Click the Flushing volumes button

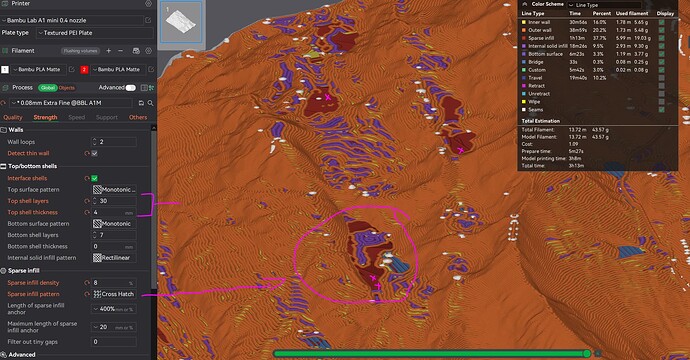80,51
